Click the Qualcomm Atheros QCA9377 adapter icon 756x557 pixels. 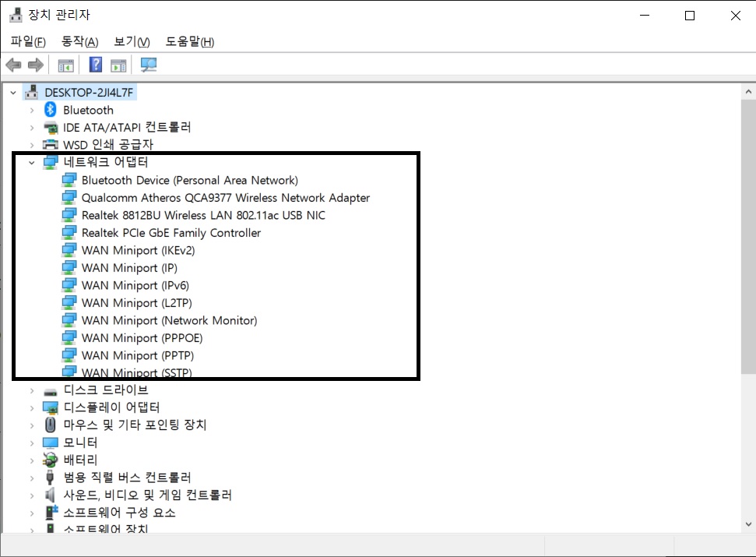pyautogui.click(x=69, y=197)
